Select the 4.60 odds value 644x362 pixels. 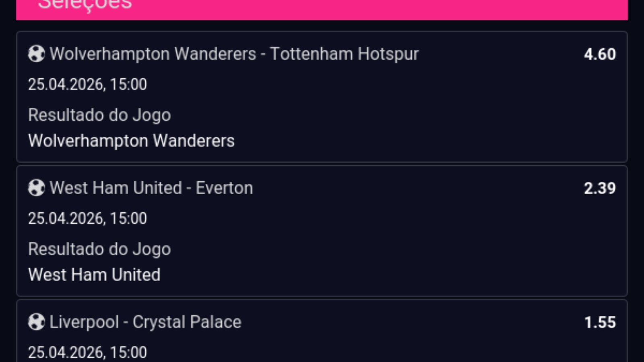click(x=600, y=54)
